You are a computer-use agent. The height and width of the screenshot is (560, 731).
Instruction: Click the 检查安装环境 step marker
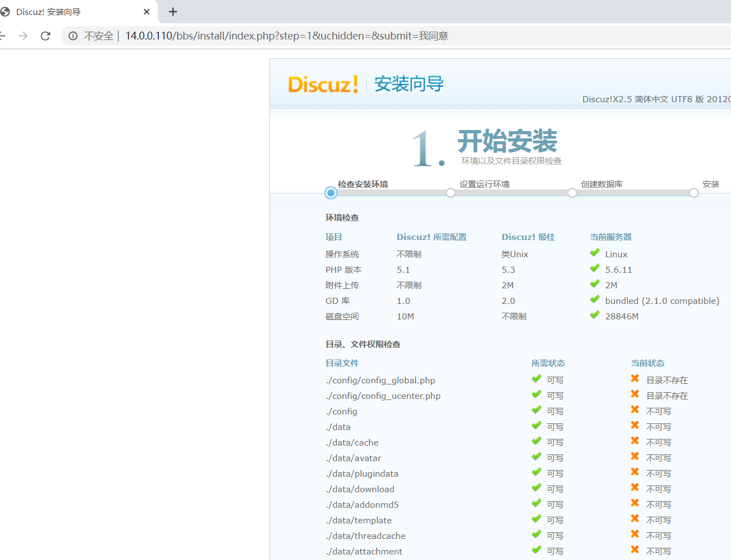click(x=331, y=193)
